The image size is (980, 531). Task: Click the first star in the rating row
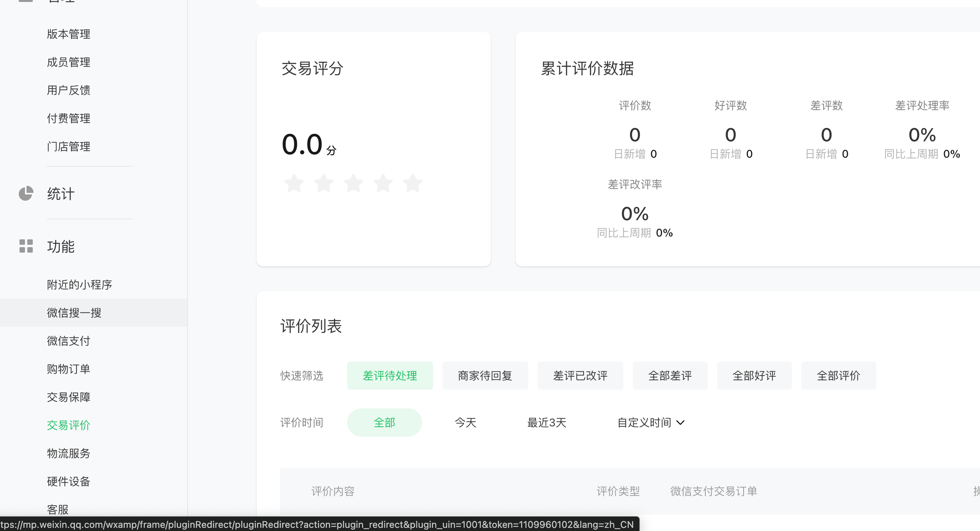[294, 184]
